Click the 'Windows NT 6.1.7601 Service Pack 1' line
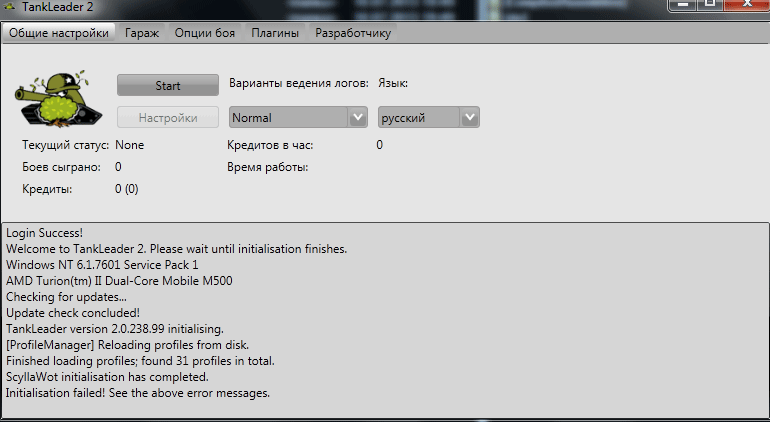Viewport: 770px width, 422px height. tap(102, 265)
